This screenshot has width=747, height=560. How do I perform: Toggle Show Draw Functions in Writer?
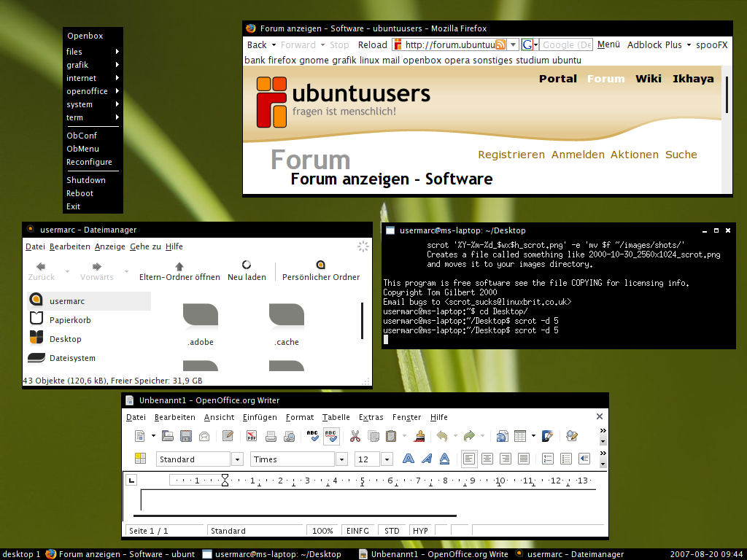pos(547,436)
